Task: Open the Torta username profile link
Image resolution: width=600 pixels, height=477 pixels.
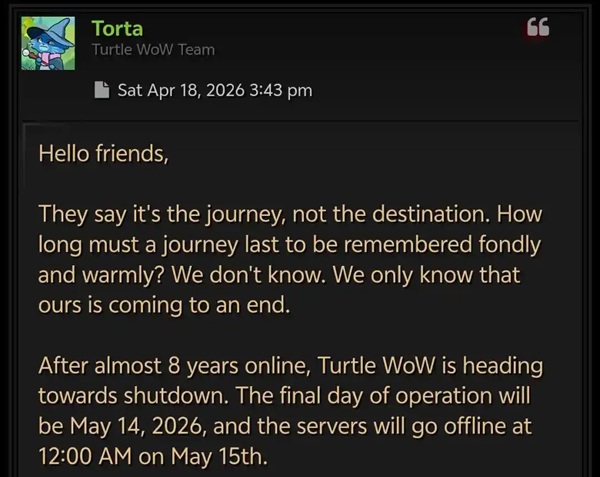Action: coord(117,29)
